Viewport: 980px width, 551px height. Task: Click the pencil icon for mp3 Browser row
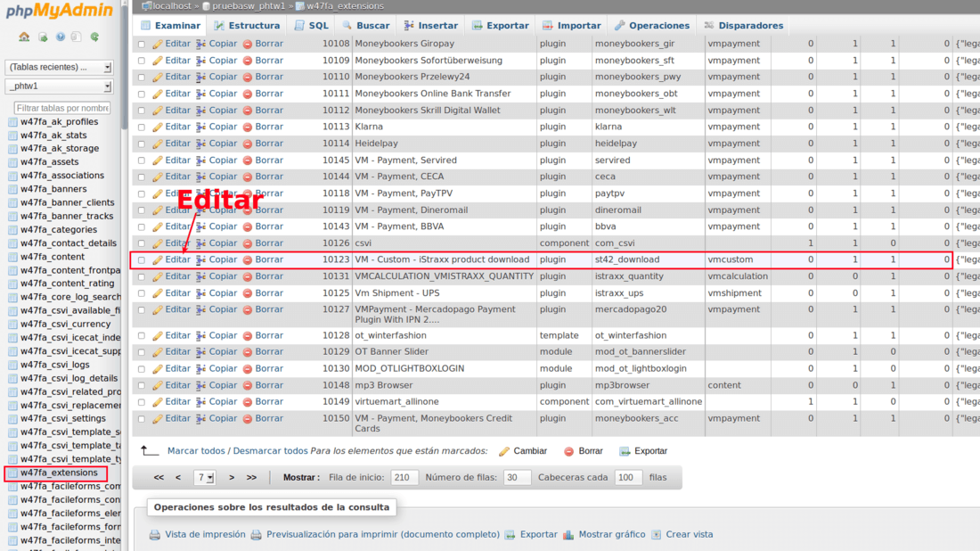pos(158,386)
